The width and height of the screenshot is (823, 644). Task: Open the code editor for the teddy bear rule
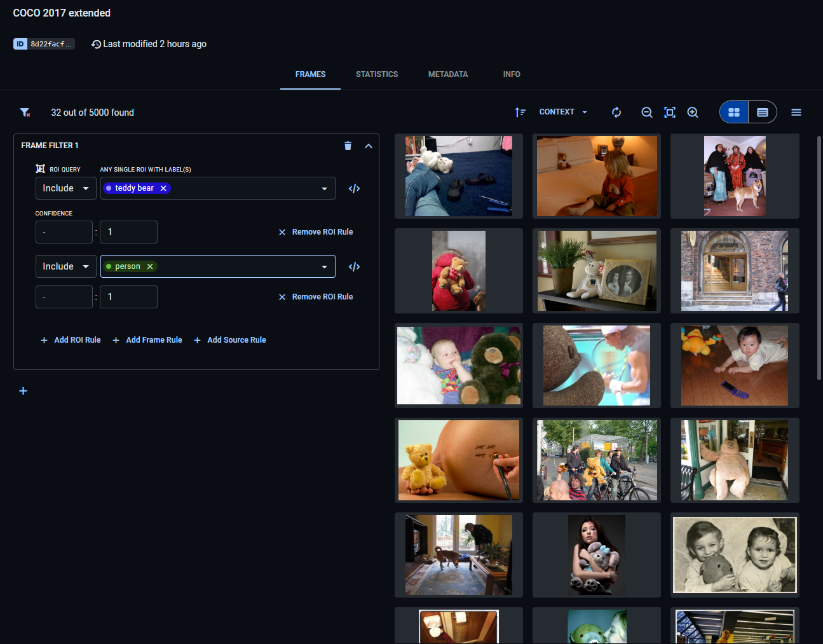[354, 189]
